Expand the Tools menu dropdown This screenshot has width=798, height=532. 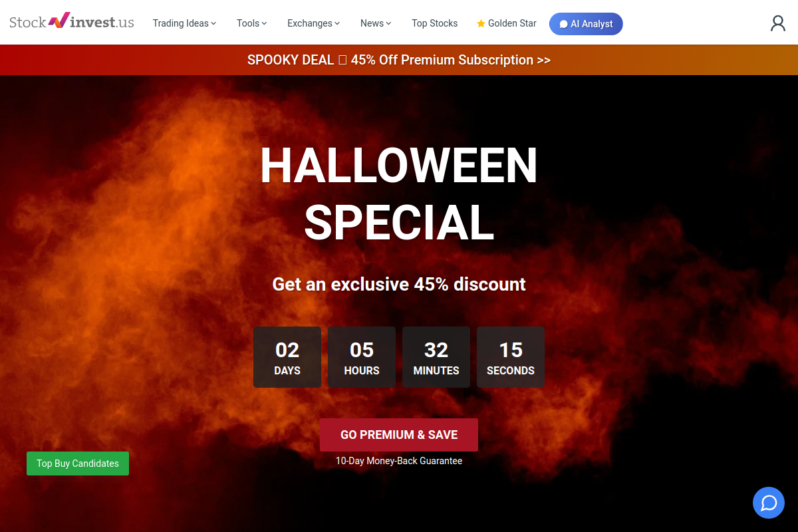click(251, 23)
